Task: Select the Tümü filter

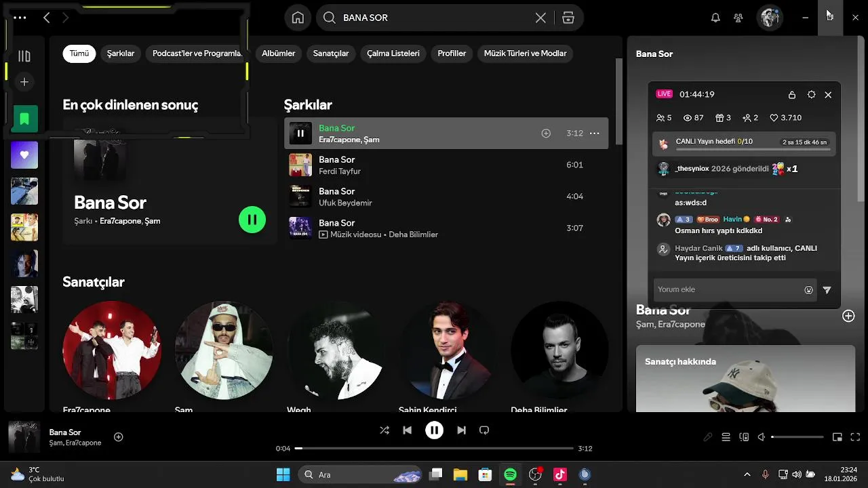Action: point(79,54)
